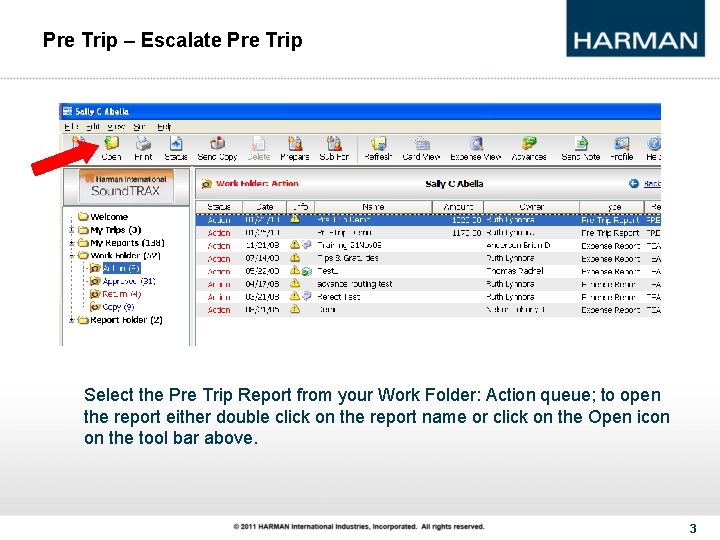The height and width of the screenshot is (540, 720).
Task: Open the Profile toolbar icon
Action: coord(622,144)
